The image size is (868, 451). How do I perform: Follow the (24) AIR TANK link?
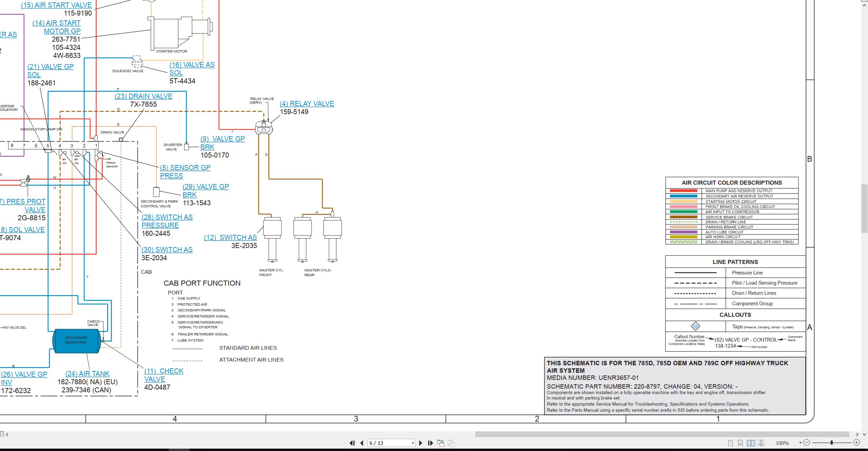(x=87, y=374)
